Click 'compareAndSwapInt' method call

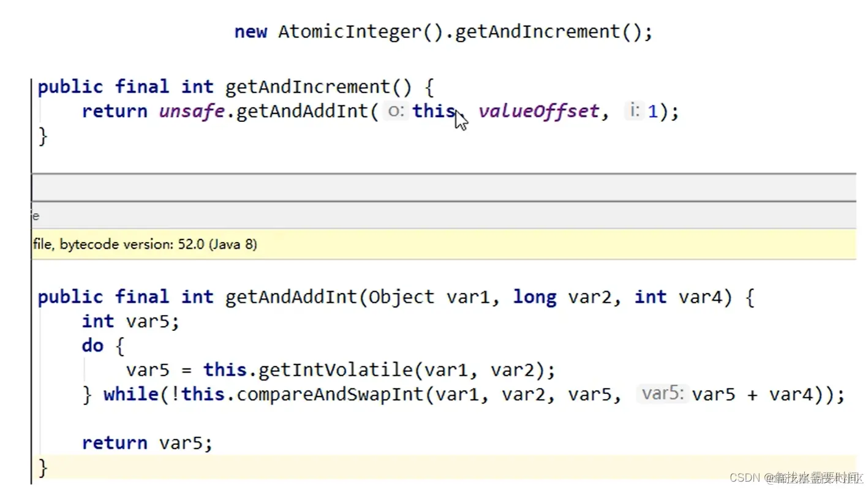click(330, 395)
